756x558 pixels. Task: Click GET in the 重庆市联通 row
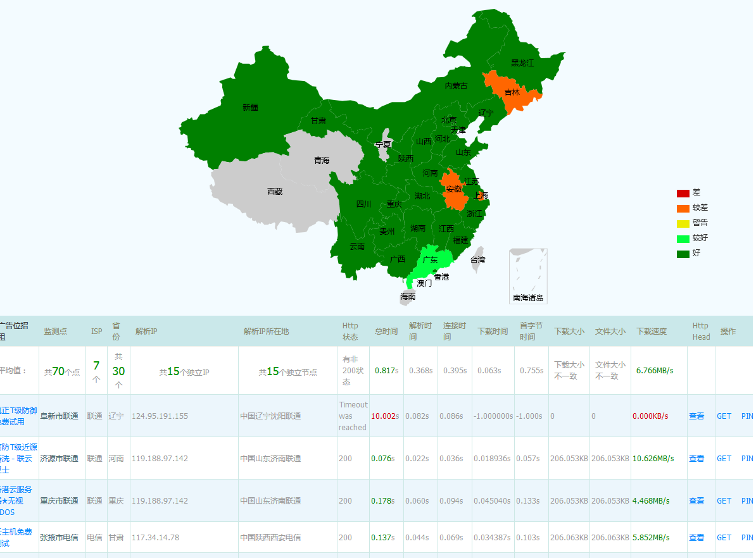pyautogui.click(x=724, y=501)
